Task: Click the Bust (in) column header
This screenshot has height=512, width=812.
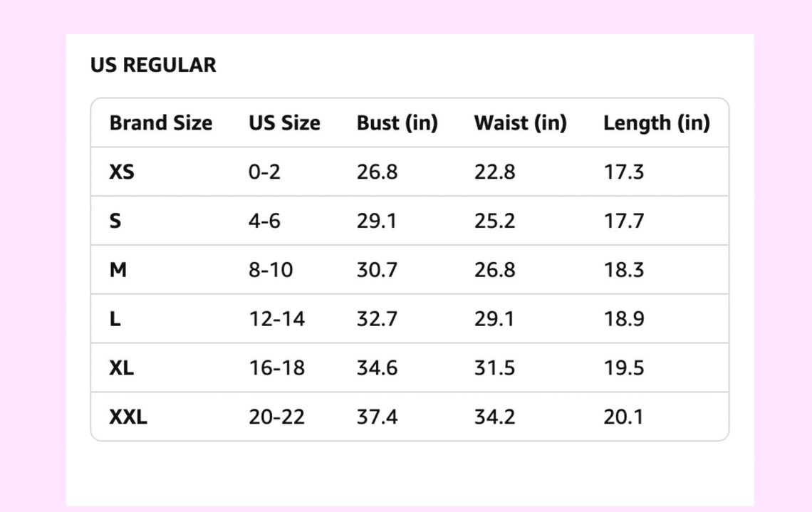Action: tap(397, 123)
